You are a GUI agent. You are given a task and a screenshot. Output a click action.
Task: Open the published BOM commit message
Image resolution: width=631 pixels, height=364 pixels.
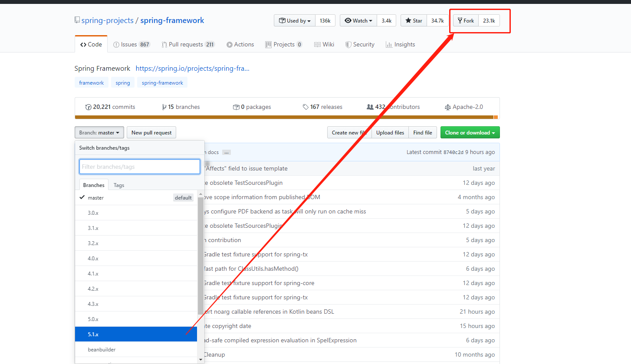[x=262, y=197]
